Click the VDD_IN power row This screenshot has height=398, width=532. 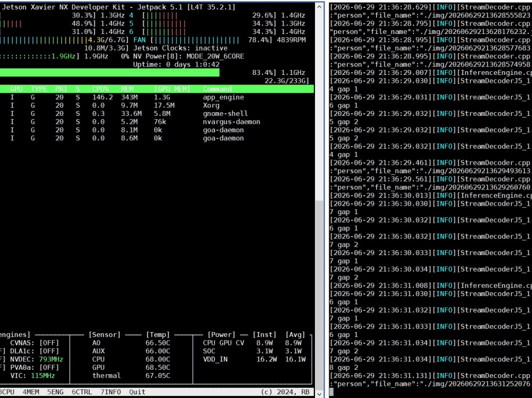254,359
